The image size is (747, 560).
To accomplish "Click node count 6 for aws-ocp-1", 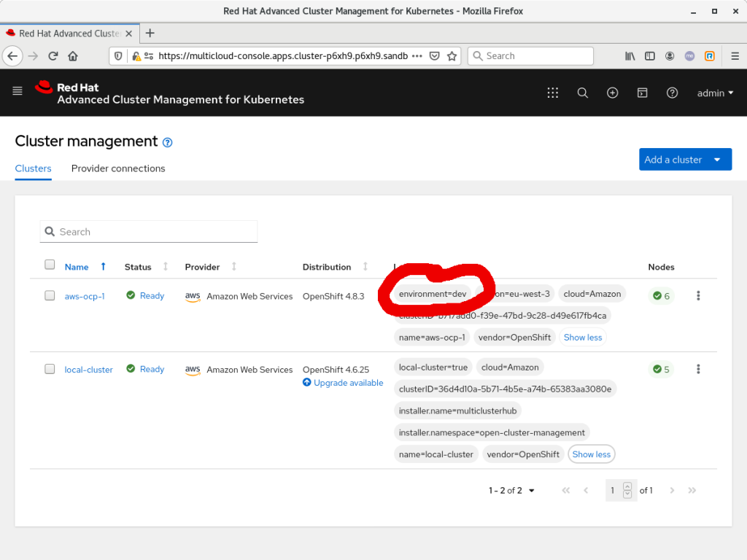I will (x=661, y=296).
